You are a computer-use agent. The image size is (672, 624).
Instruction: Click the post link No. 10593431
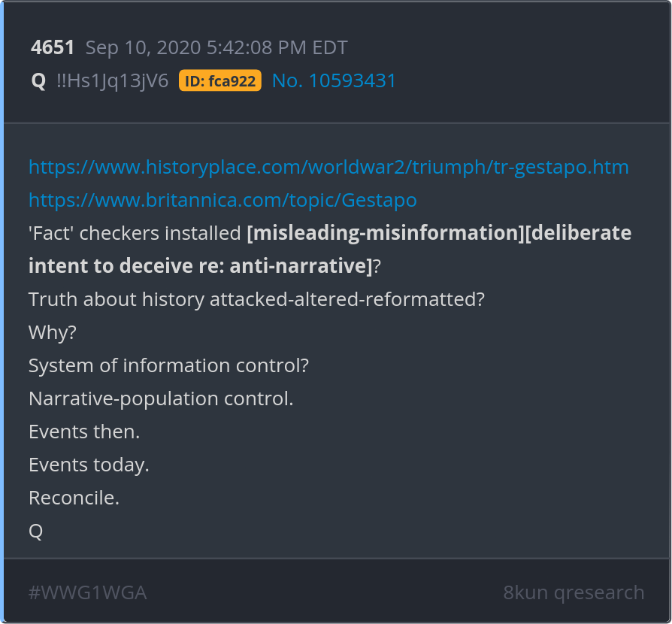(334, 81)
